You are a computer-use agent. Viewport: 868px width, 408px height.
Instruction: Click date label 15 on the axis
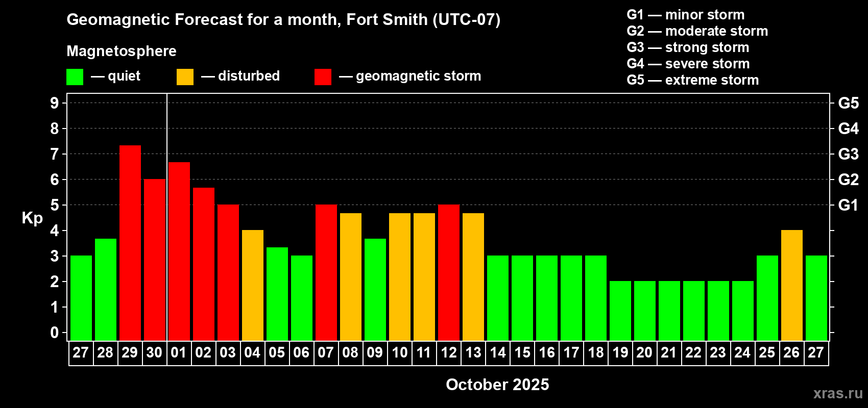pos(522,352)
